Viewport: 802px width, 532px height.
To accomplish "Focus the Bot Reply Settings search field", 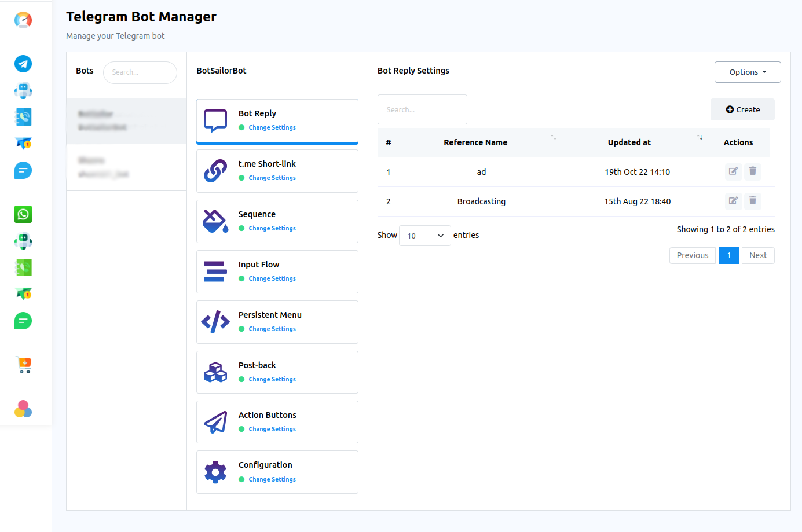I will pyautogui.click(x=422, y=109).
